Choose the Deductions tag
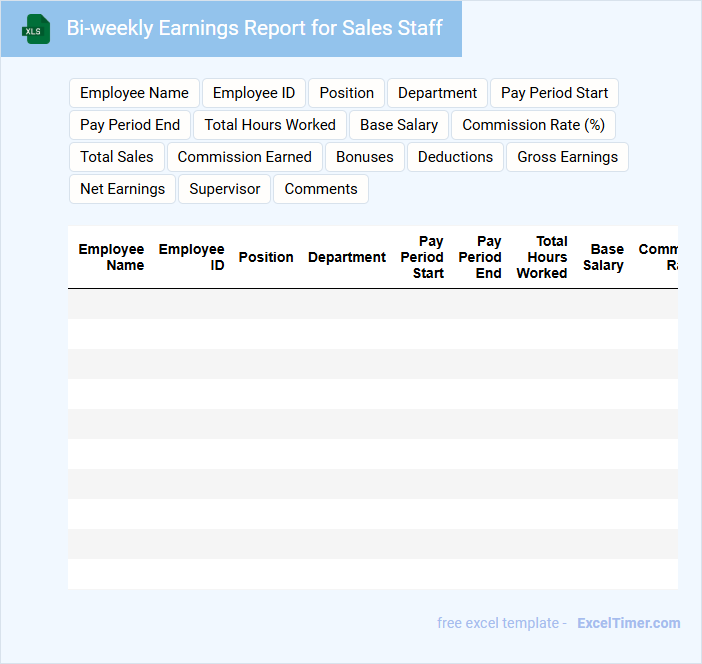Screen dimensions: 702x664 pos(455,157)
